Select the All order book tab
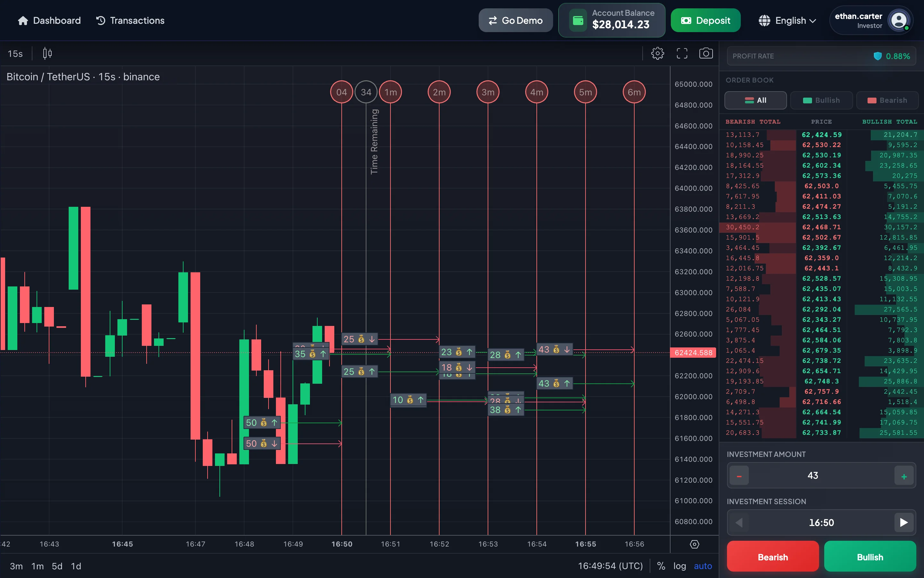This screenshot has height=578, width=924. click(x=756, y=100)
